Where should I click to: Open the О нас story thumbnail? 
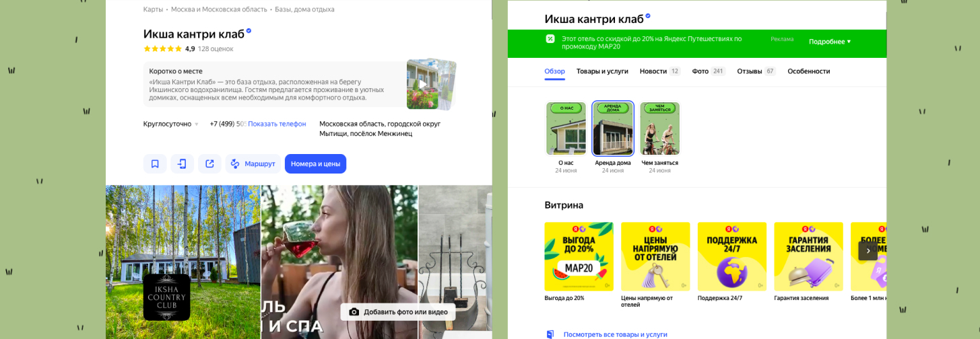click(566, 128)
